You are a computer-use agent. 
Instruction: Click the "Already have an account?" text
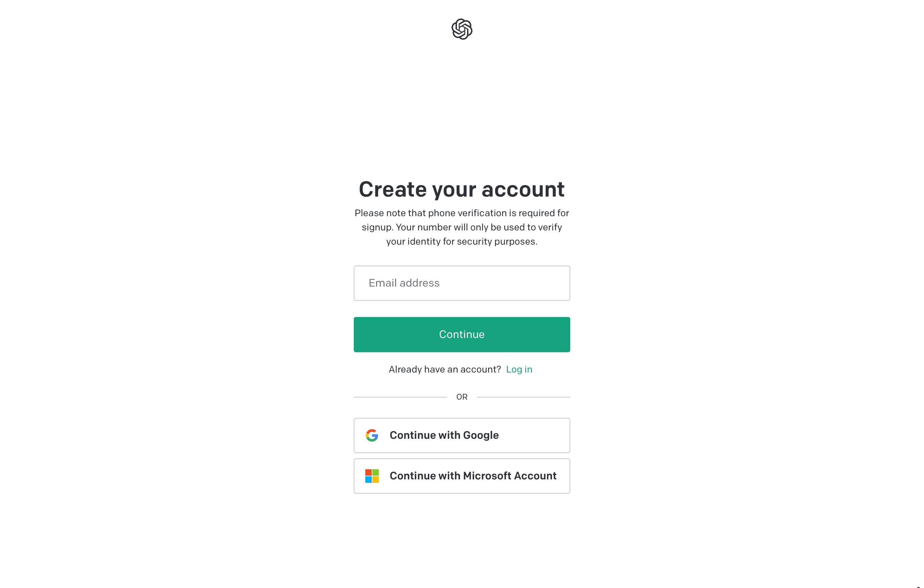coord(445,369)
